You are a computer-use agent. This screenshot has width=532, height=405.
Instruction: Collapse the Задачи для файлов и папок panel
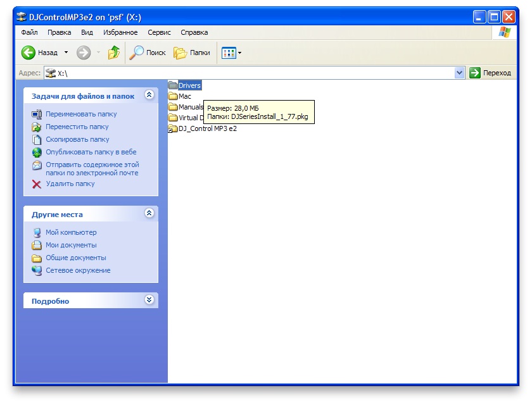tap(149, 94)
